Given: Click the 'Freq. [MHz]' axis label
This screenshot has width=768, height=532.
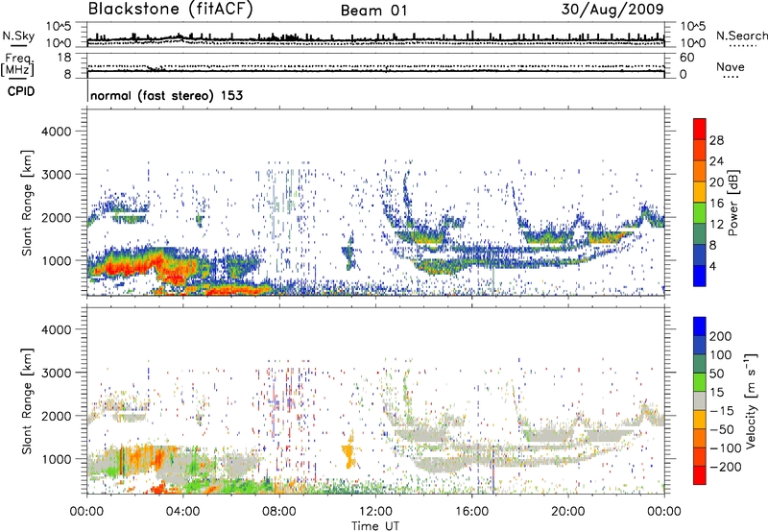Looking at the screenshot, I should [17, 65].
